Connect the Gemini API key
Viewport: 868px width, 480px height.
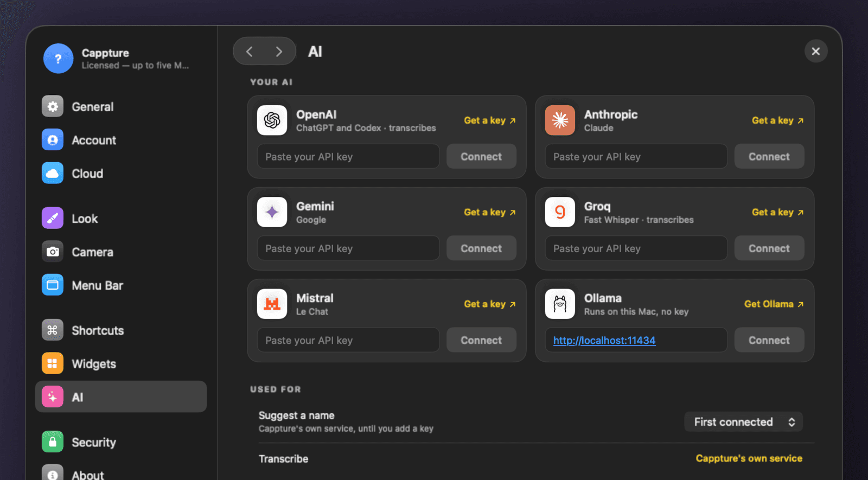[481, 248]
